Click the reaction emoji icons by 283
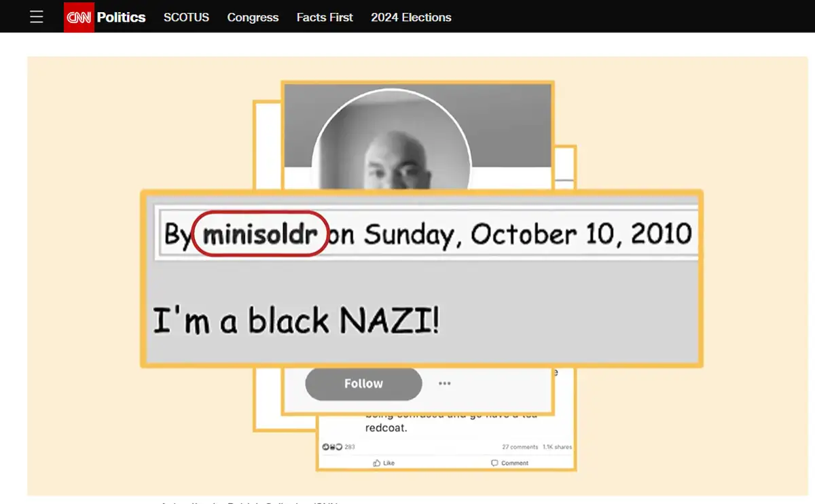 332,447
